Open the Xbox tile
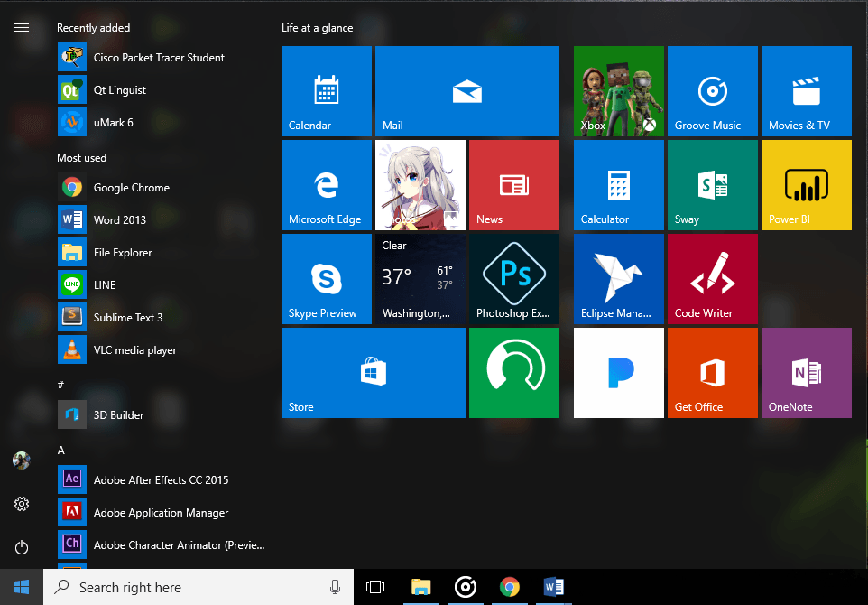Viewport: 868px width, 605px height. click(x=619, y=91)
